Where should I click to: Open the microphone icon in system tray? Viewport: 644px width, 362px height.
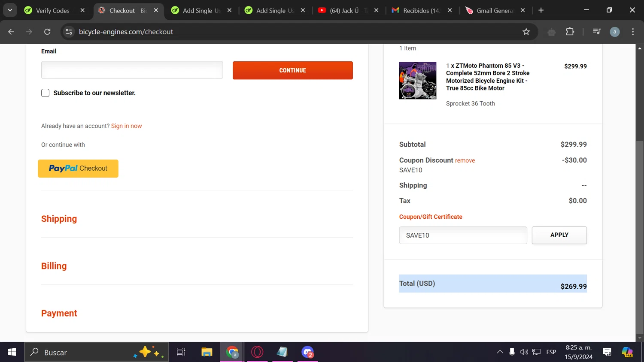point(512,352)
